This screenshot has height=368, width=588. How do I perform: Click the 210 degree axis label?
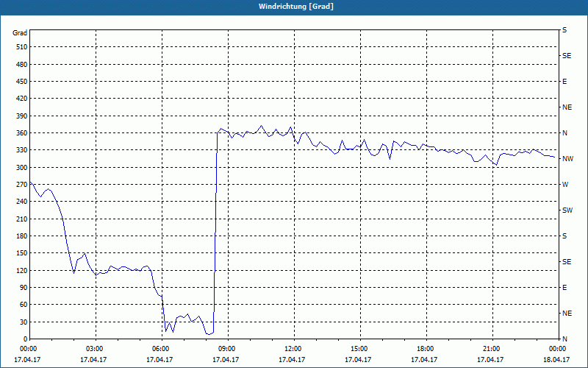pyautogui.click(x=22, y=219)
